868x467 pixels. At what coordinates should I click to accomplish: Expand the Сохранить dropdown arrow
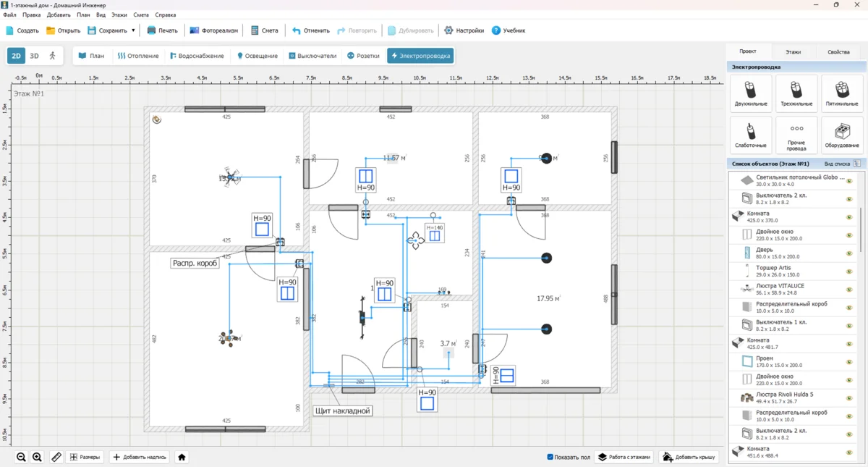pyautogui.click(x=133, y=30)
